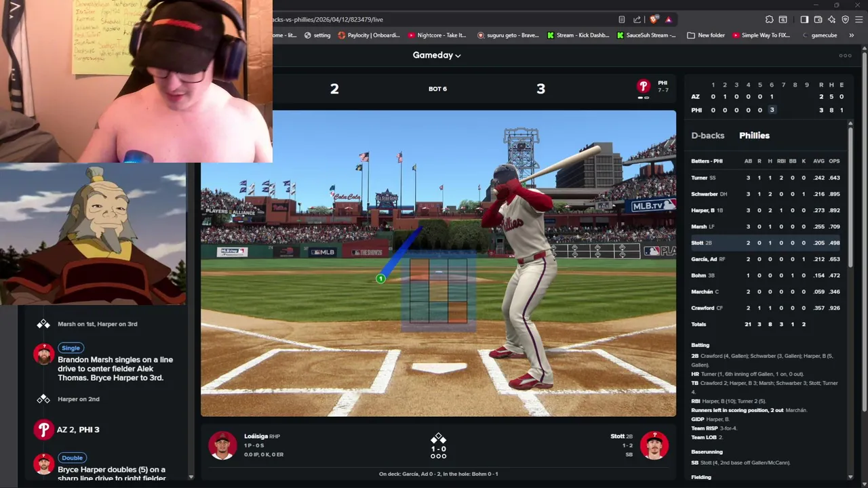Open the Brave Wallet icon

point(818,20)
